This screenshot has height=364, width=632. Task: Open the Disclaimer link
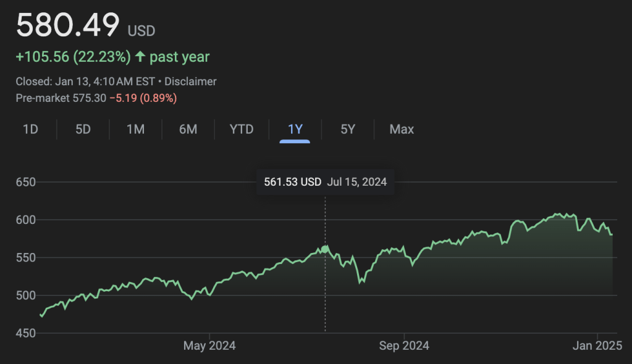coord(191,81)
